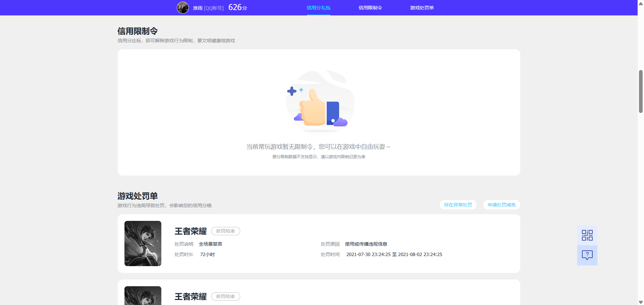Screen dimensions: 644x305
Task: Click the 游戏处罚单 section heading
Action: coord(138,196)
